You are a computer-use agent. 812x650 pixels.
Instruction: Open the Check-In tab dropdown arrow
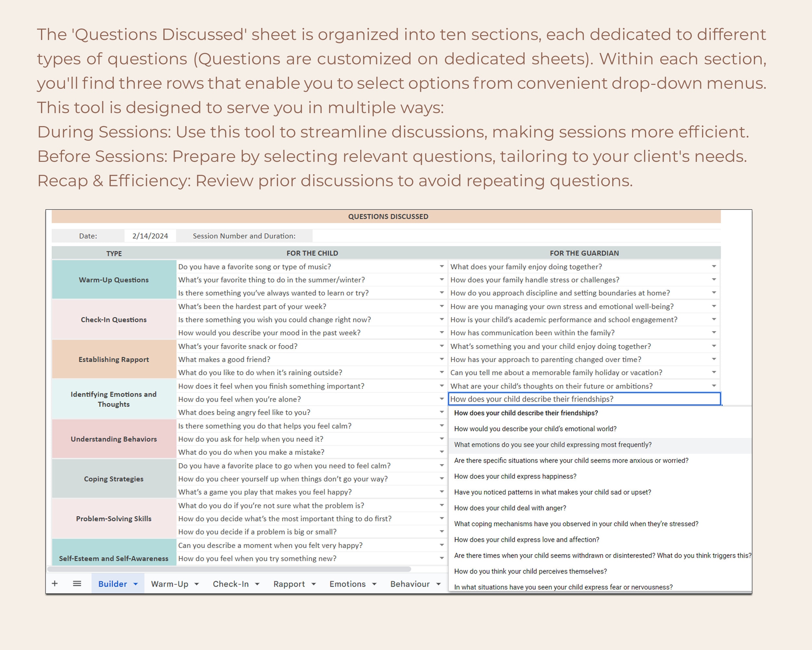257,584
